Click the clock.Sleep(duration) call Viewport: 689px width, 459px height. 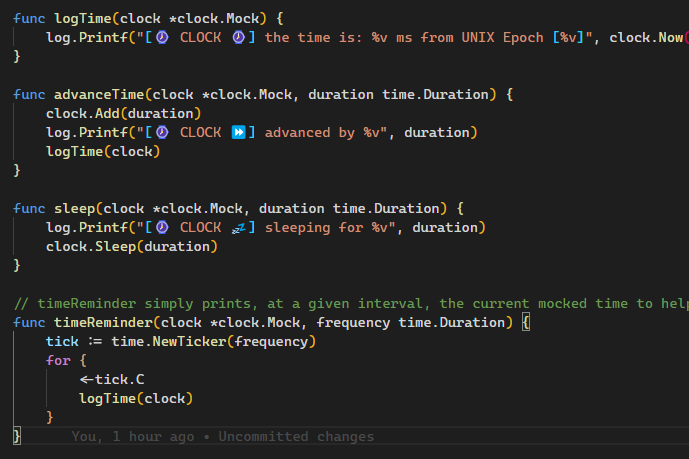coord(132,247)
